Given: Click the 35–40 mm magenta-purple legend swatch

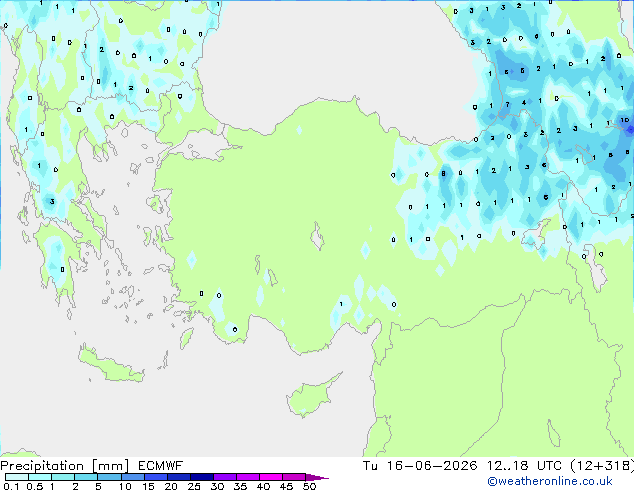Looking at the screenshot, I should [x=248, y=477].
